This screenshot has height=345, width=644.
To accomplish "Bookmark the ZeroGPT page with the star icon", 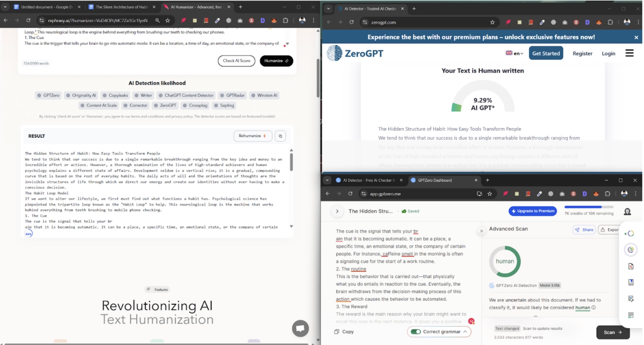I will click(492, 22).
